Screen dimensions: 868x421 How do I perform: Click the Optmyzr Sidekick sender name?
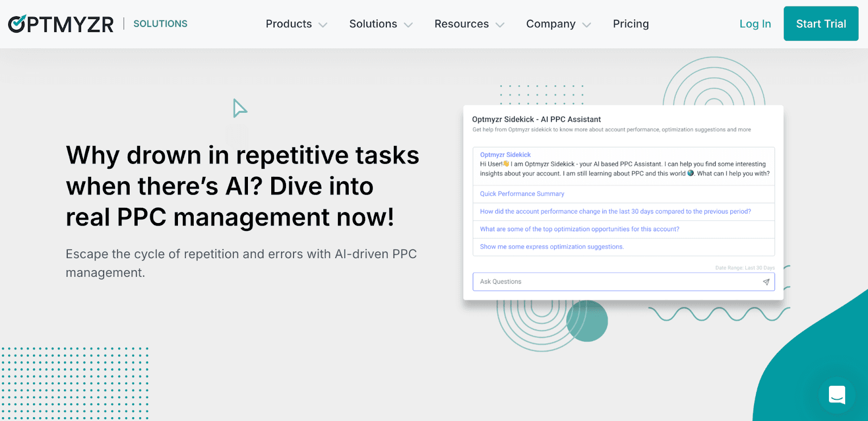point(505,155)
